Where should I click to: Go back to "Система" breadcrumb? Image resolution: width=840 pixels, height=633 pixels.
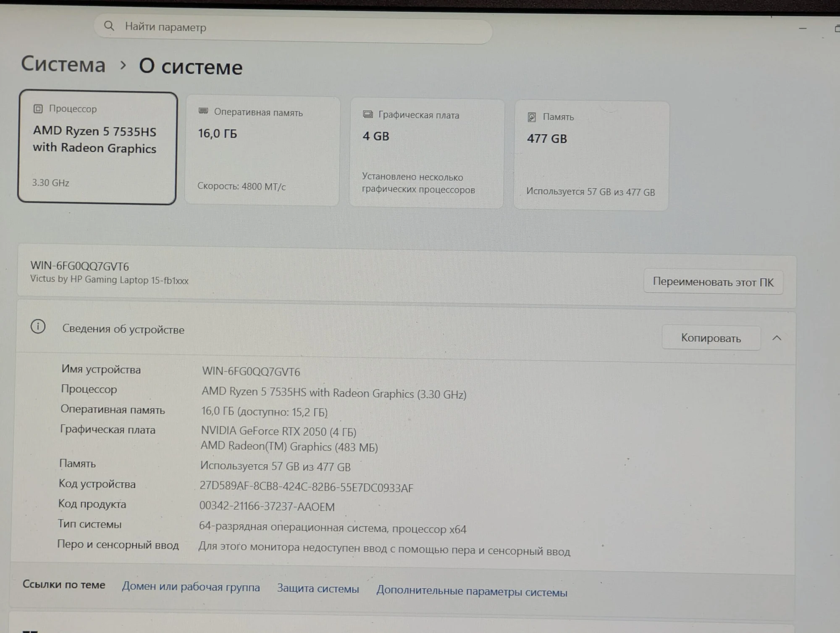coord(63,64)
